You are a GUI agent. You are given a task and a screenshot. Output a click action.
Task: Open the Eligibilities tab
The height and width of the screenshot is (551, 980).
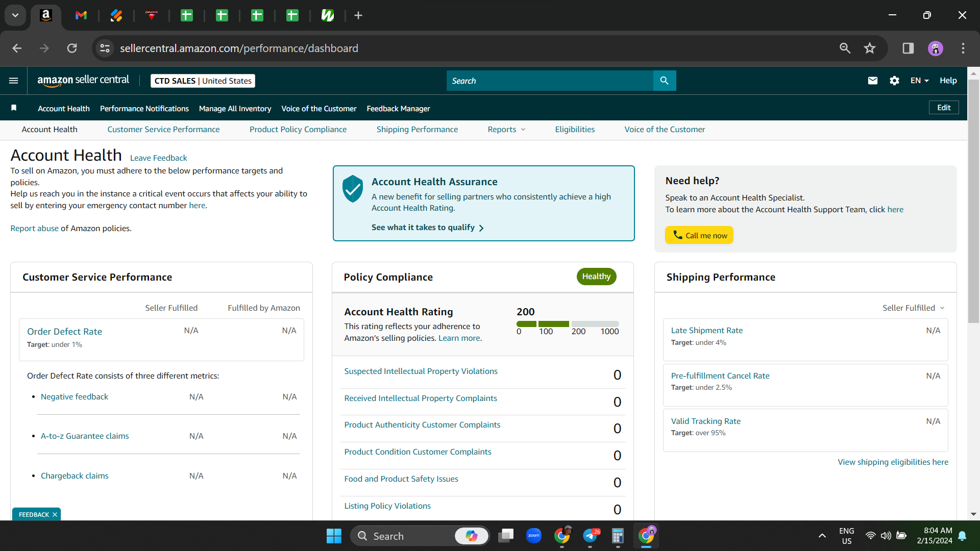pyautogui.click(x=575, y=130)
